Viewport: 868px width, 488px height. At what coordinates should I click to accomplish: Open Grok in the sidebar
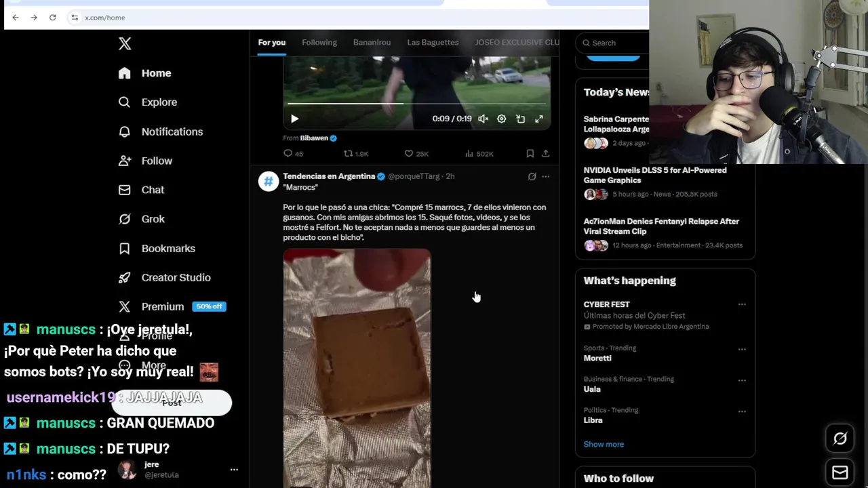pyautogui.click(x=141, y=219)
